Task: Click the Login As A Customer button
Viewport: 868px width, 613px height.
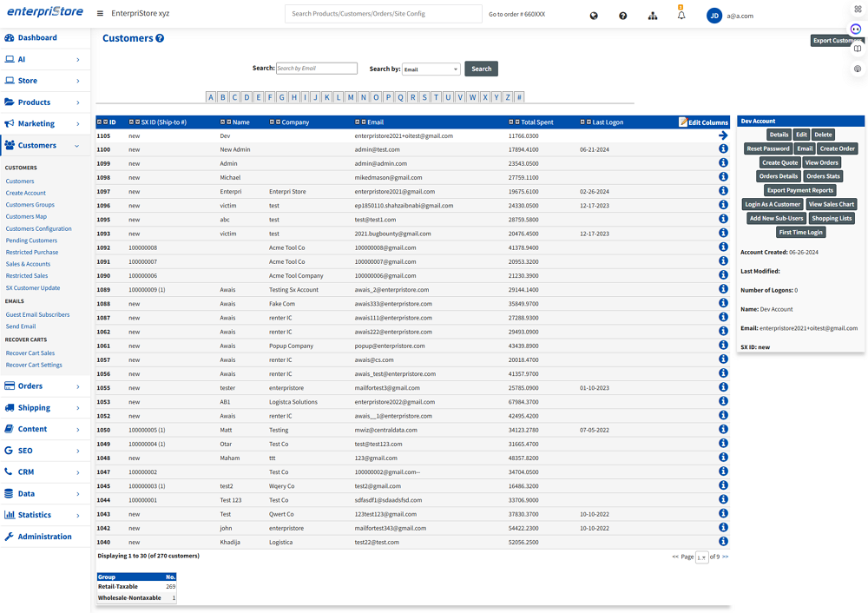Action: (773, 204)
